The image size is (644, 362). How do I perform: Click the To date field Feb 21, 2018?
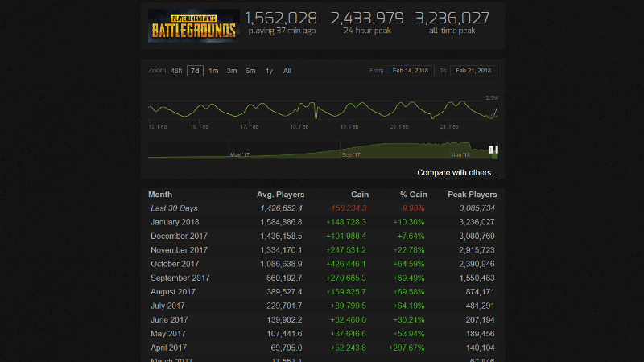click(x=474, y=71)
